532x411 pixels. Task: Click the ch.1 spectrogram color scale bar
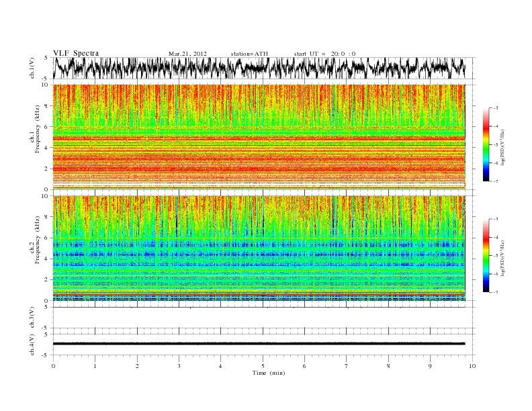(486, 144)
